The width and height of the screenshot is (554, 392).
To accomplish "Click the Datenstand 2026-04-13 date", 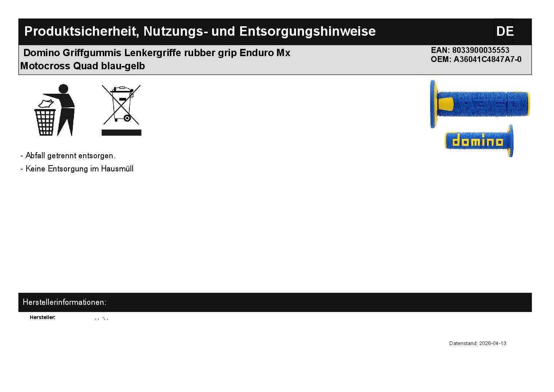I will (x=477, y=344).
